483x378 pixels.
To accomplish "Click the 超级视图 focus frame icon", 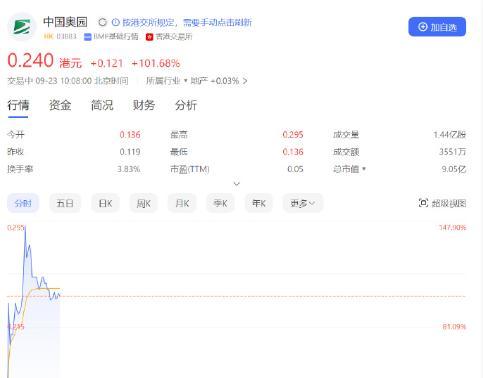I will click(423, 203).
